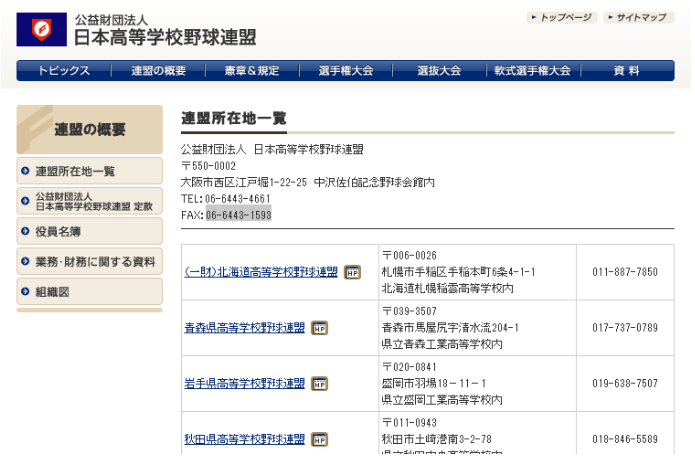The width and height of the screenshot is (695, 468).
Task: Click postal code 〒006-0026
Action: (x=409, y=256)
